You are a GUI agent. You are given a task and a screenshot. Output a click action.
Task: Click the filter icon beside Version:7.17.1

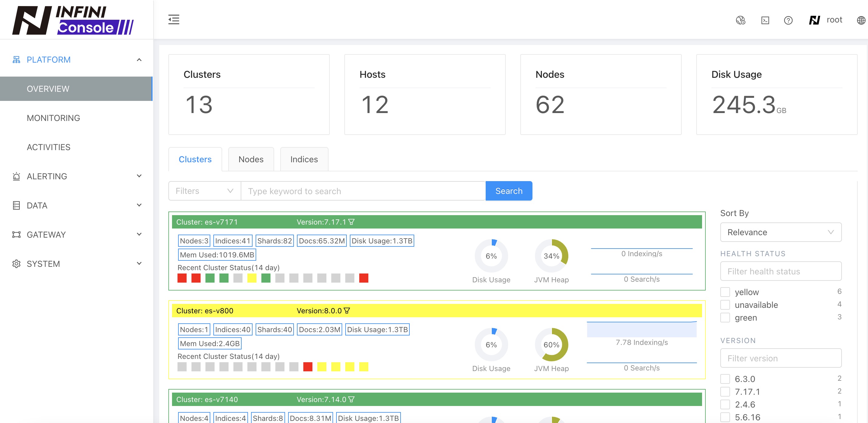[x=351, y=222]
